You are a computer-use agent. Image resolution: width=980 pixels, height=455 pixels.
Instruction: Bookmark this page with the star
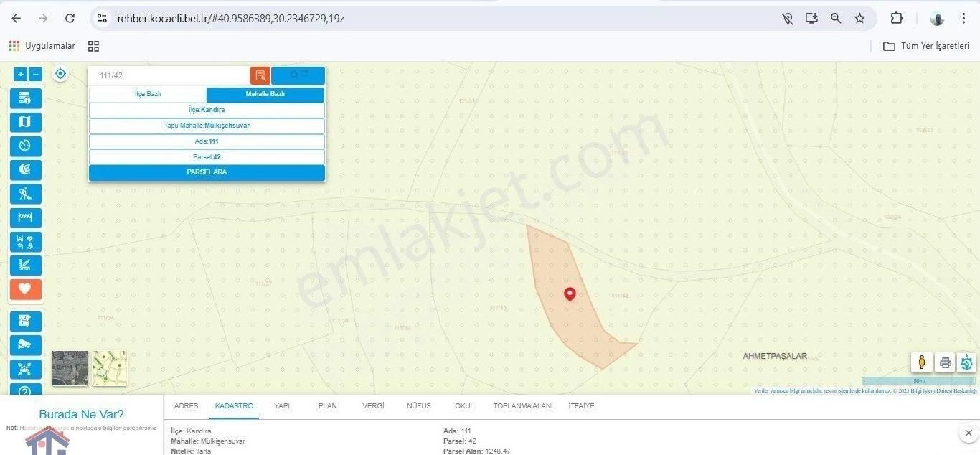point(859,18)
